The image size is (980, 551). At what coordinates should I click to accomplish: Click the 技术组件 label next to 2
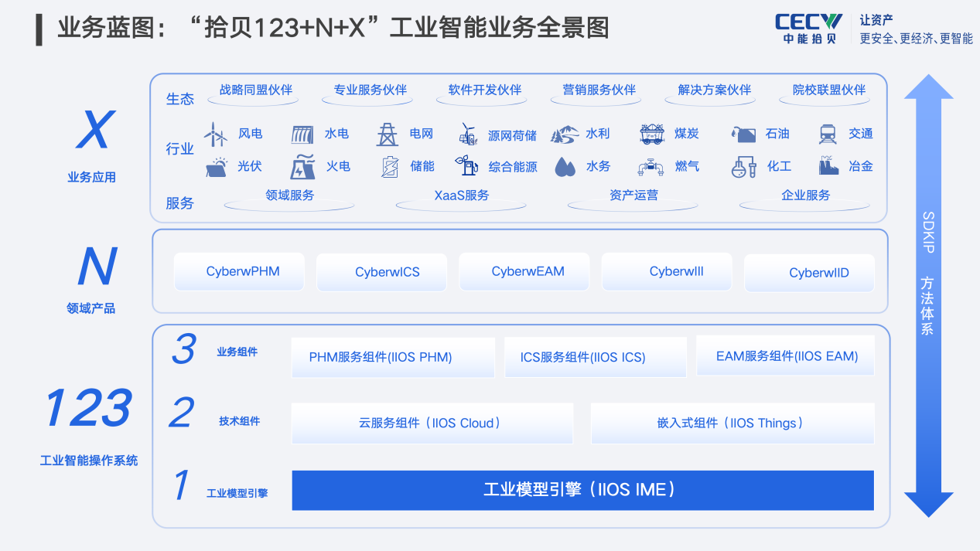point(240,421)
